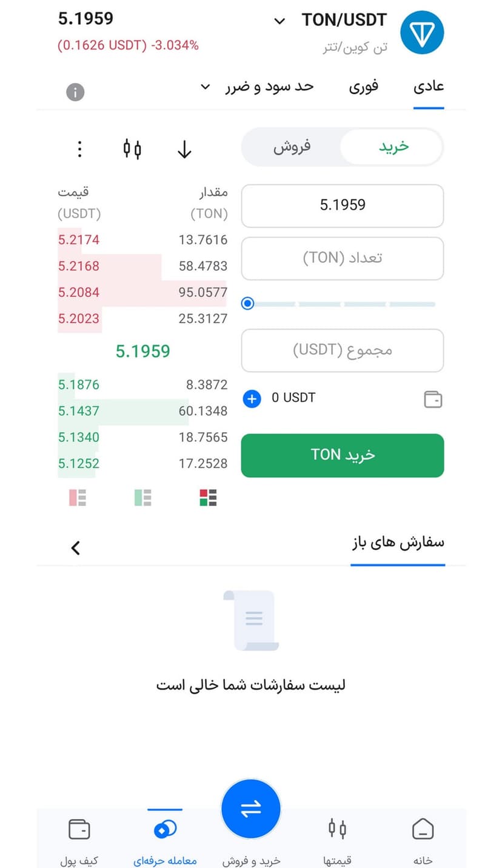Open the حد سود و ضرر dropdown
The height and width of the screenshot is (868, 502).
tap(258, 87)
